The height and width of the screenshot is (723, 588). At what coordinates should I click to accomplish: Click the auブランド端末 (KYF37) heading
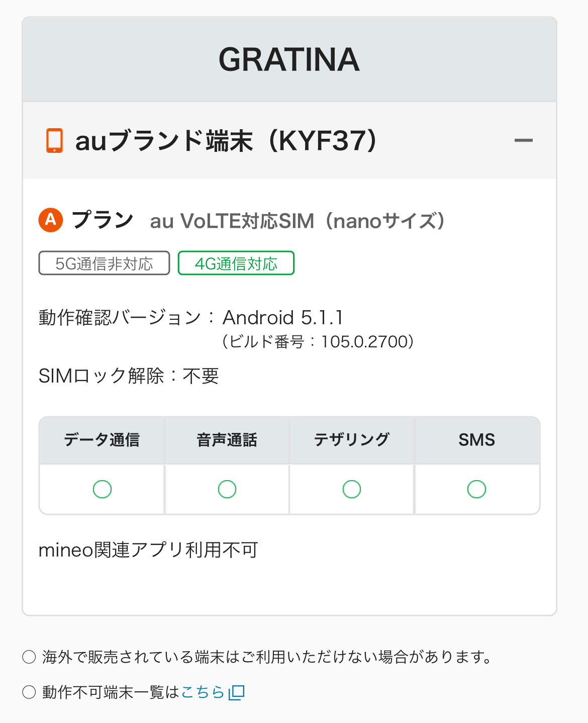pos(226,141)
